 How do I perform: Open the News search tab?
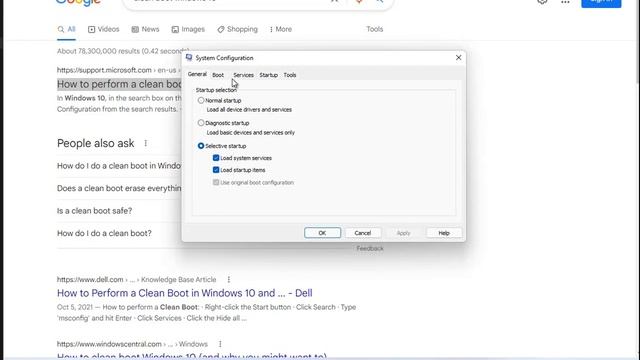145,29
